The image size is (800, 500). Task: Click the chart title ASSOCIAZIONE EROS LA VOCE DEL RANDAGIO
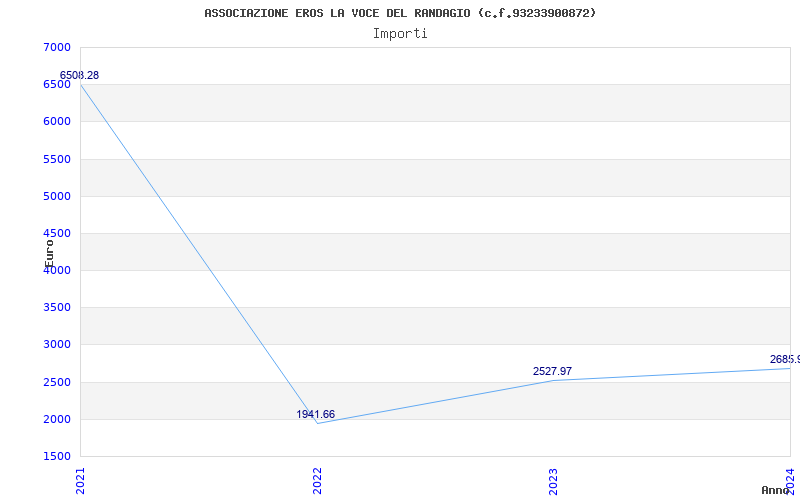(400, 13)
